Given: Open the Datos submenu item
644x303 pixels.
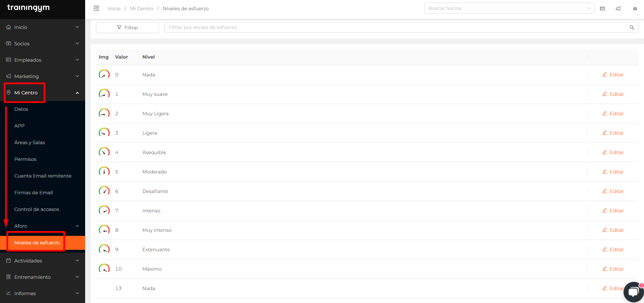Looking at the screenshot, I should tap(21, 109).
